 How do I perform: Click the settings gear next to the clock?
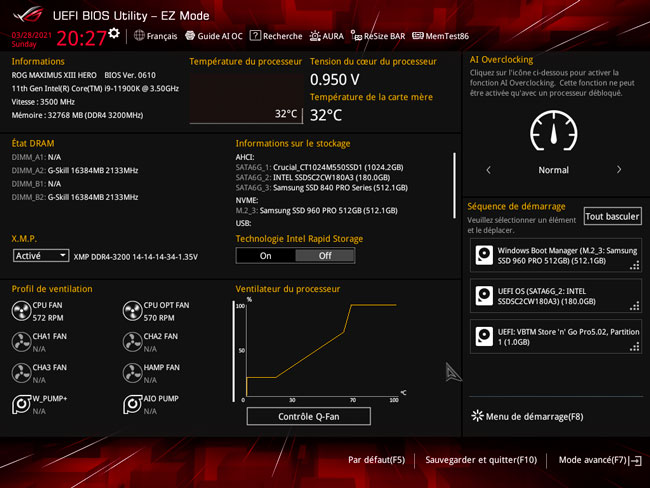pos(114,33)
